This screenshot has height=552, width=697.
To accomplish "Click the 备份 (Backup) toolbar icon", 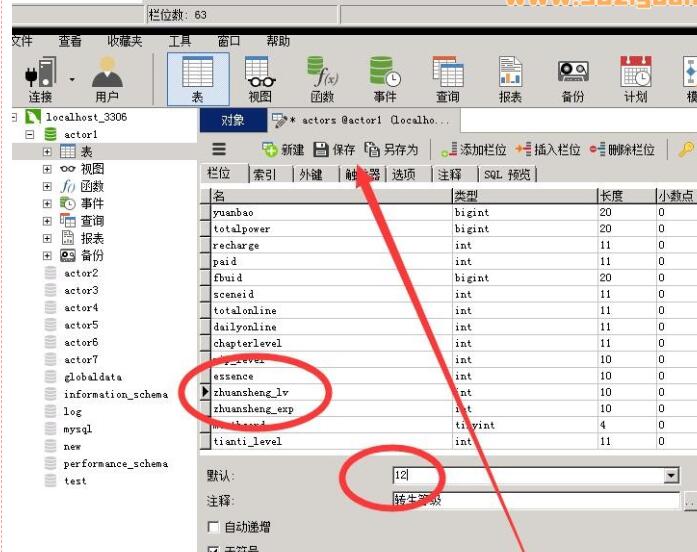I will (572, 77).
